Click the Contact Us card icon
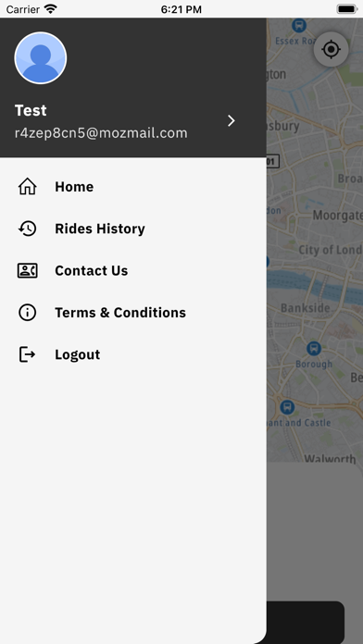The height and width of the screenshot is (644, 363). point(28,271)
